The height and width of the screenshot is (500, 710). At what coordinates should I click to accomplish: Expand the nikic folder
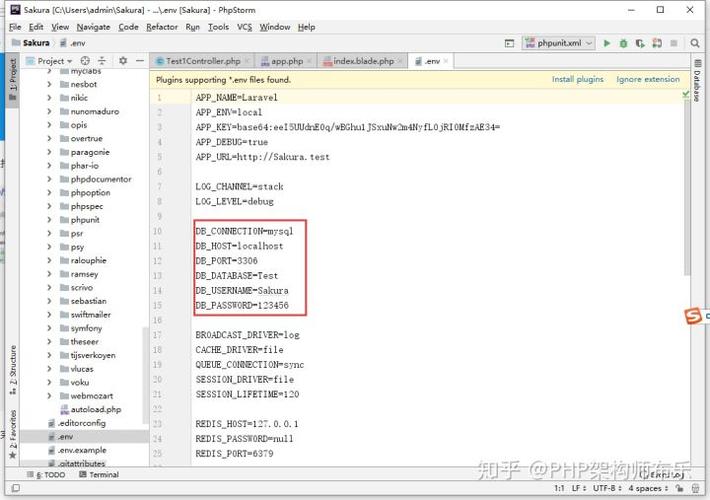point(49,98)
